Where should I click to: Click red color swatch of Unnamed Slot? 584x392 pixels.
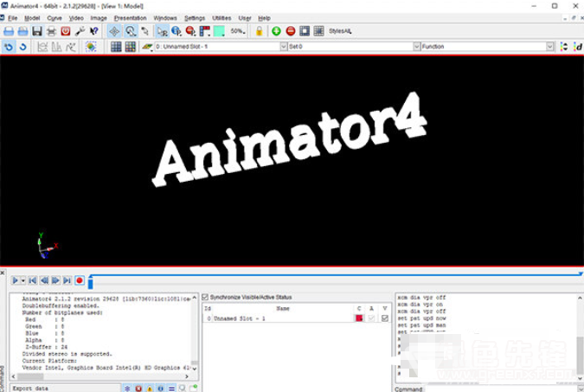[x=359, y=318]
